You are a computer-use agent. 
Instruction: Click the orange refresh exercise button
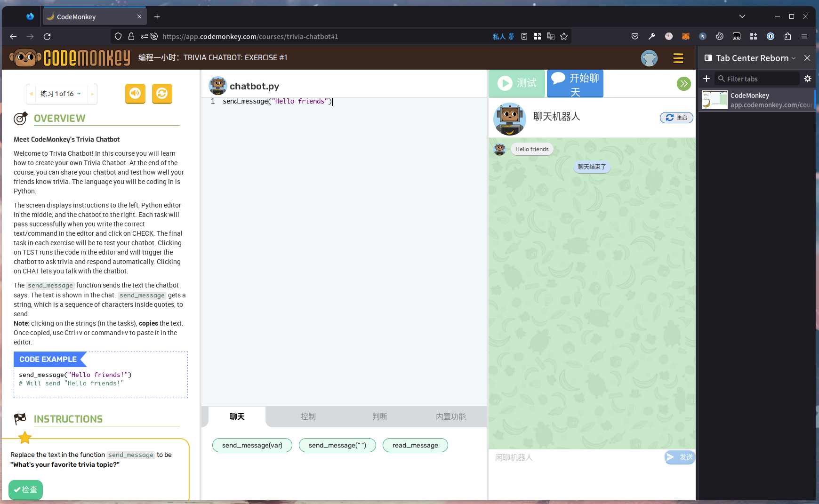tap(162, 93)
